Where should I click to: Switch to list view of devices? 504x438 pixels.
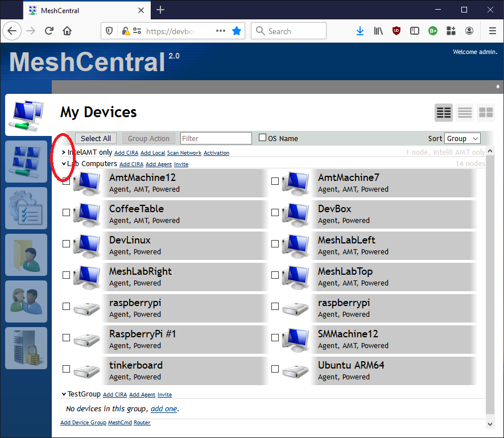click(x=464, y=113)
